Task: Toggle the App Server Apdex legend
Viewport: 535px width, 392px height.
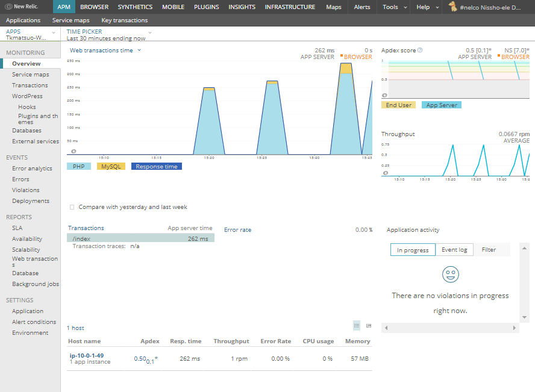Action: point(442,105)
